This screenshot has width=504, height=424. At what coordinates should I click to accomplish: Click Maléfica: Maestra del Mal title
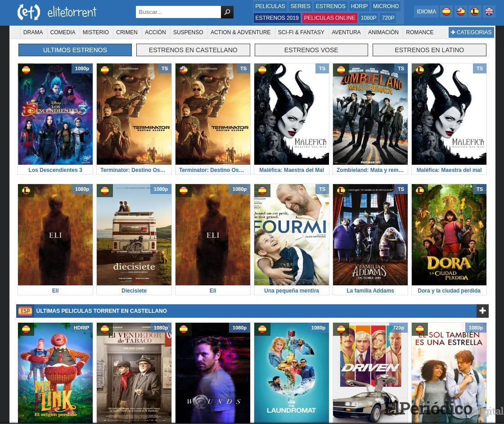coord(292,170)
